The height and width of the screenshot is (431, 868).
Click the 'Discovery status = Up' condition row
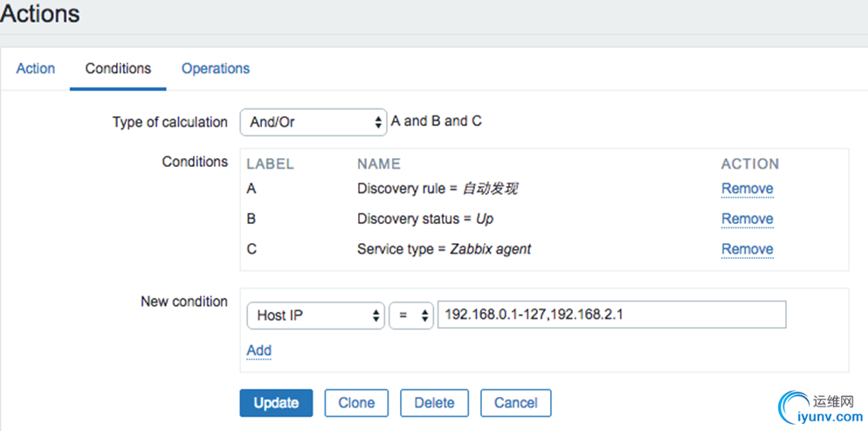(x=431, y=219)
